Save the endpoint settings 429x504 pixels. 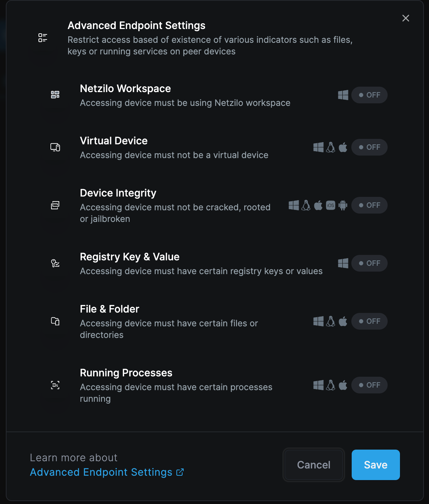click(376, 465)
